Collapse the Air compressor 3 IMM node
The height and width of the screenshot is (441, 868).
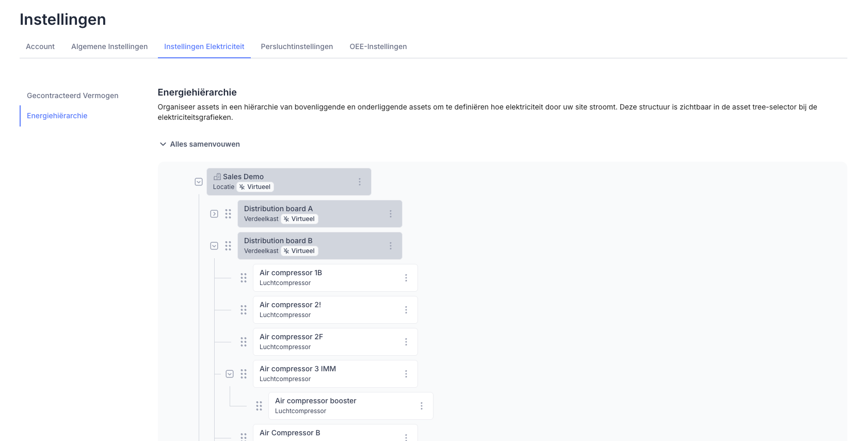coord(230,374)
